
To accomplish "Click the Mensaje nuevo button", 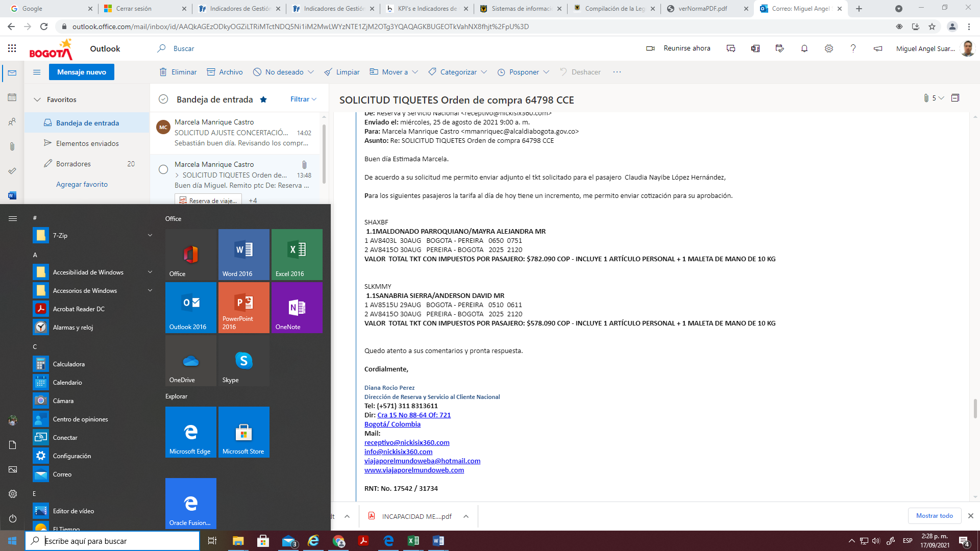I will [82, 72].
